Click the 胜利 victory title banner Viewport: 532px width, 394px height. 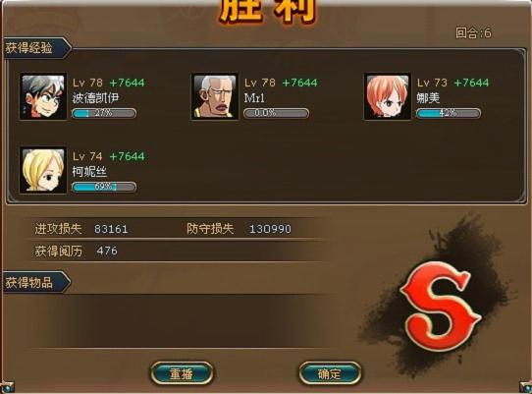268,11
